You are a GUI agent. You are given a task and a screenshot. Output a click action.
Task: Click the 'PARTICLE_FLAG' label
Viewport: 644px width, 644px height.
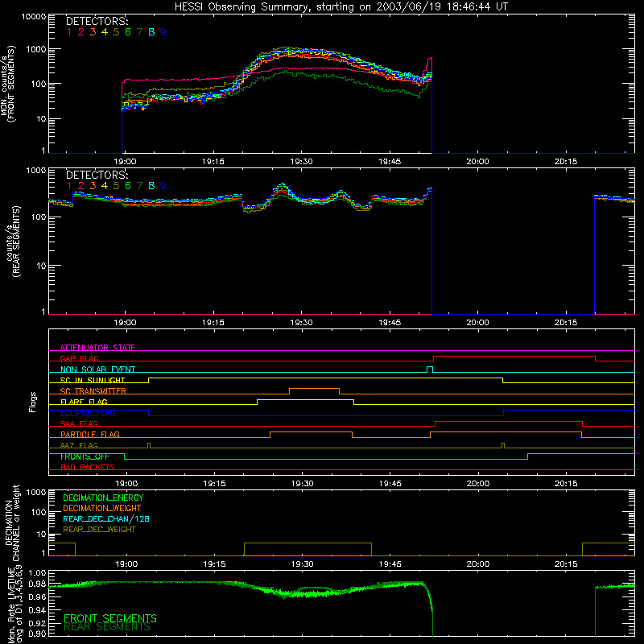coord(90,435)
